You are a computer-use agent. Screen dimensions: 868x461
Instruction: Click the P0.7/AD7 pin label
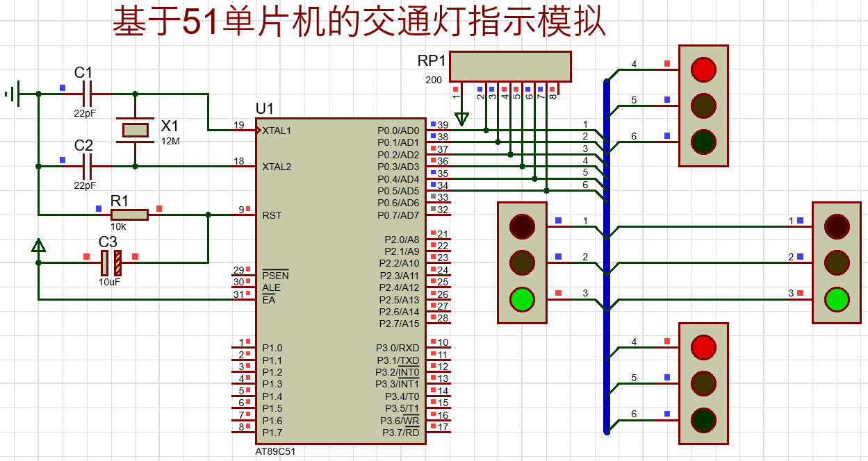click(x=398, y=215)
